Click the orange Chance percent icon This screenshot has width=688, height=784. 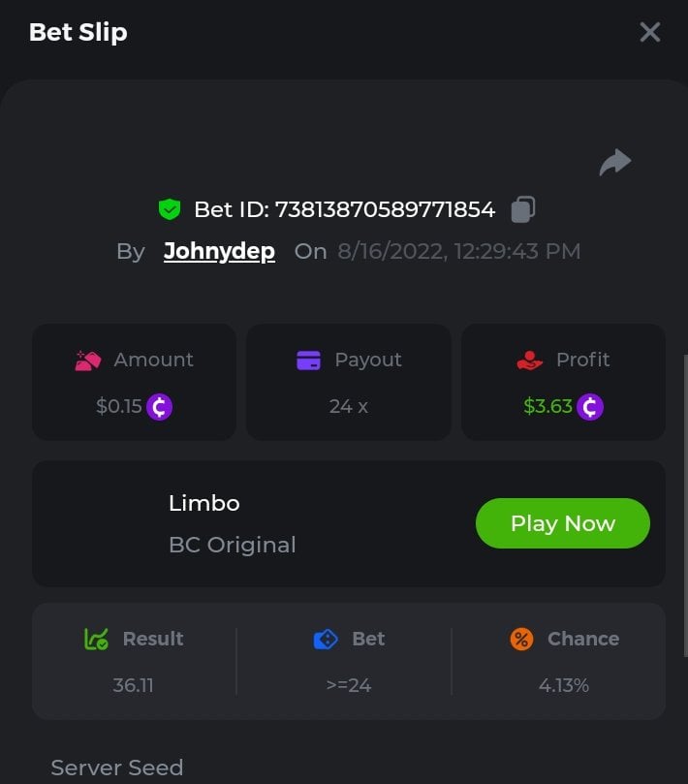(x=521, y=639)
